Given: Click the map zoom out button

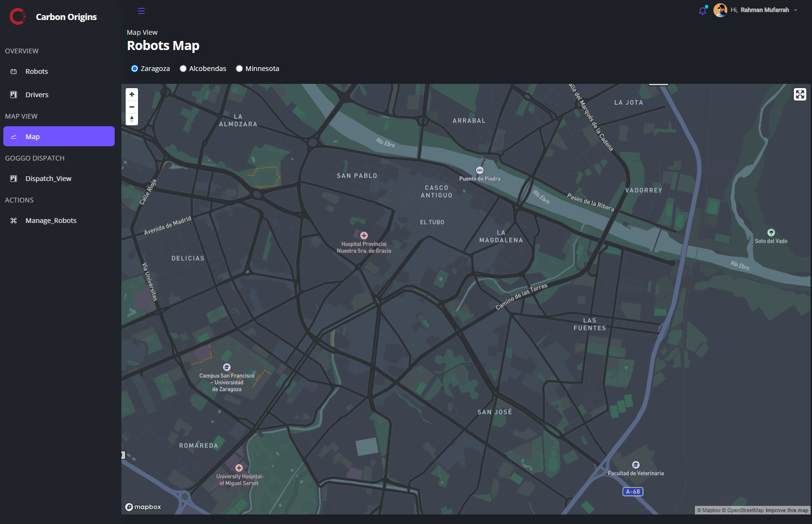Looking at the screenshot, I should point(132,107).
